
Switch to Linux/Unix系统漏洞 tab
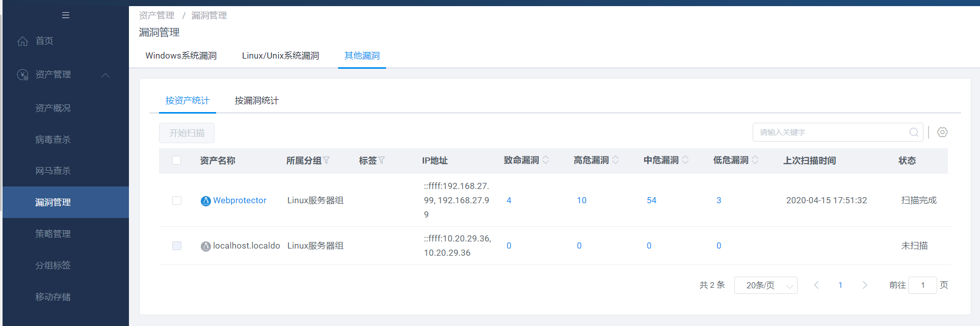tap(280, 56)
